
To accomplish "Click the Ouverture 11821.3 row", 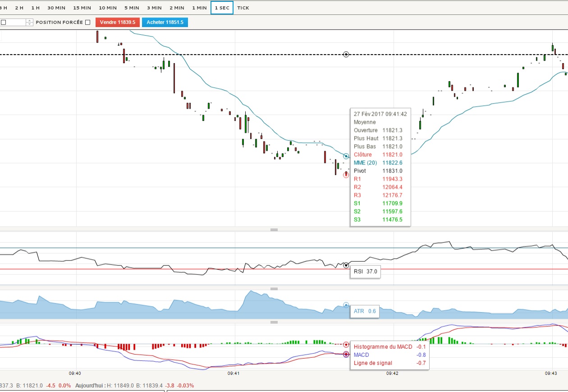I will coord(378,130).
